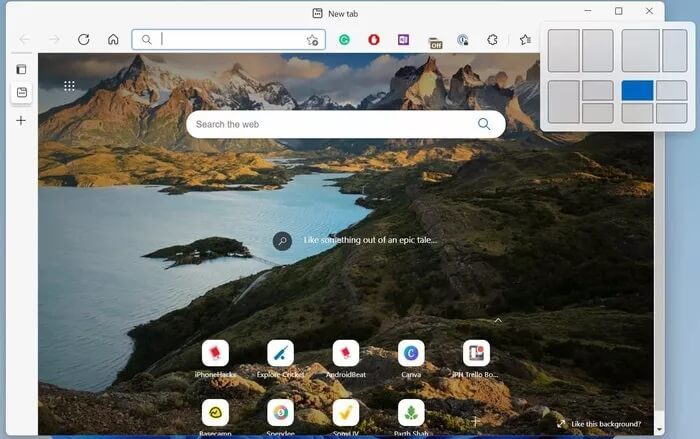The width and height of the screenshot is (700, 439).
Task: Click the Search the web box
Action: 346,124
